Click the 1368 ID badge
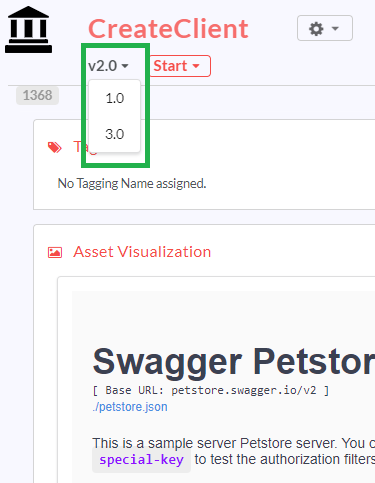The width and height of the screenshot is (375, 483). pos(37,95)
